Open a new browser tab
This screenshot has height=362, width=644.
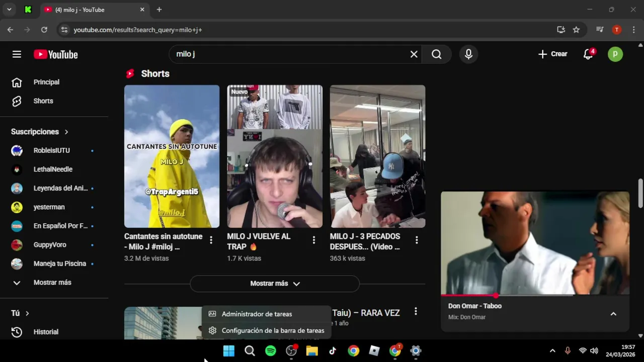(159, 10)
